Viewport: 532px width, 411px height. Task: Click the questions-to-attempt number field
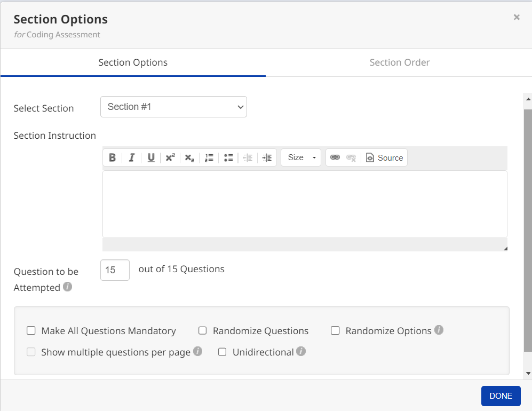[x=115, y=270]
